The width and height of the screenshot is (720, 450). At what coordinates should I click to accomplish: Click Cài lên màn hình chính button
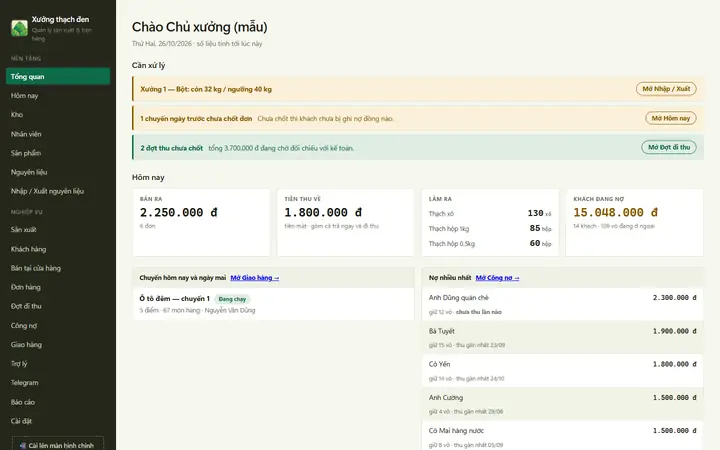tap(58, 444)
